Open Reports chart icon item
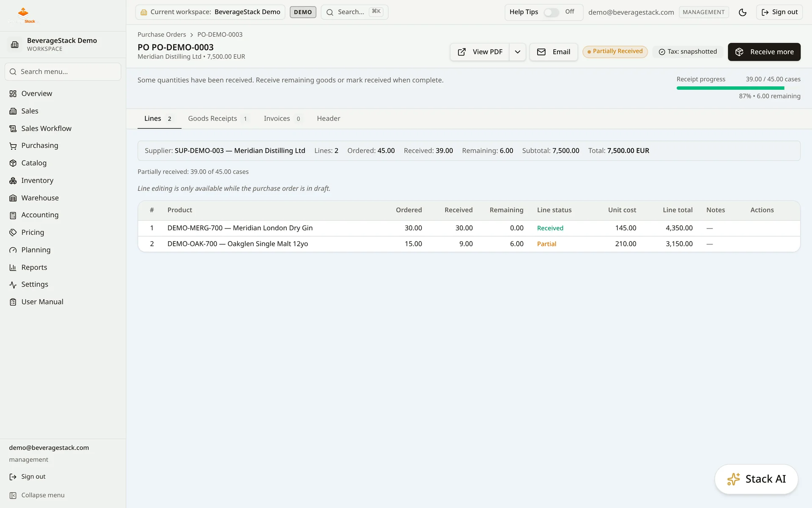The width and height of the screenshot is (812, 508). [x=13, y=267]
